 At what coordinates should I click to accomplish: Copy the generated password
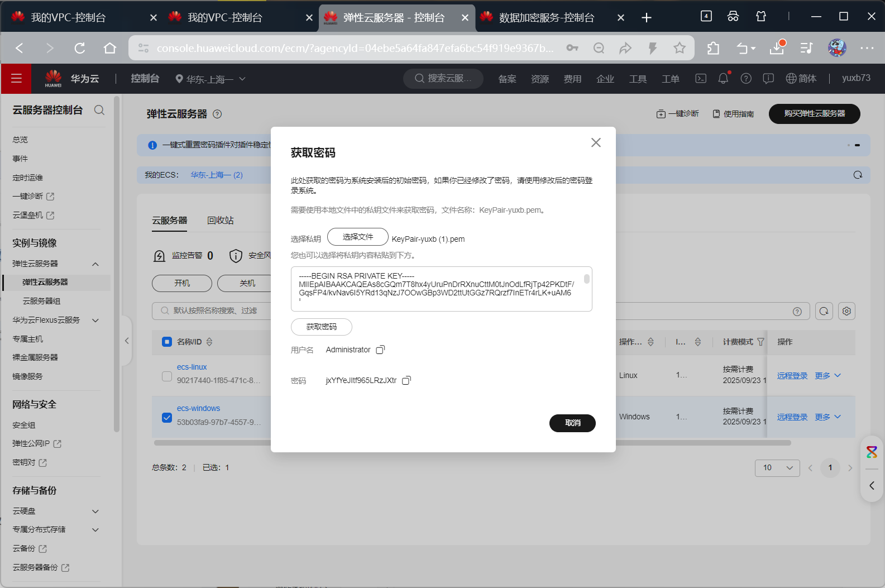pyautogui.click(x=406, y=380)
